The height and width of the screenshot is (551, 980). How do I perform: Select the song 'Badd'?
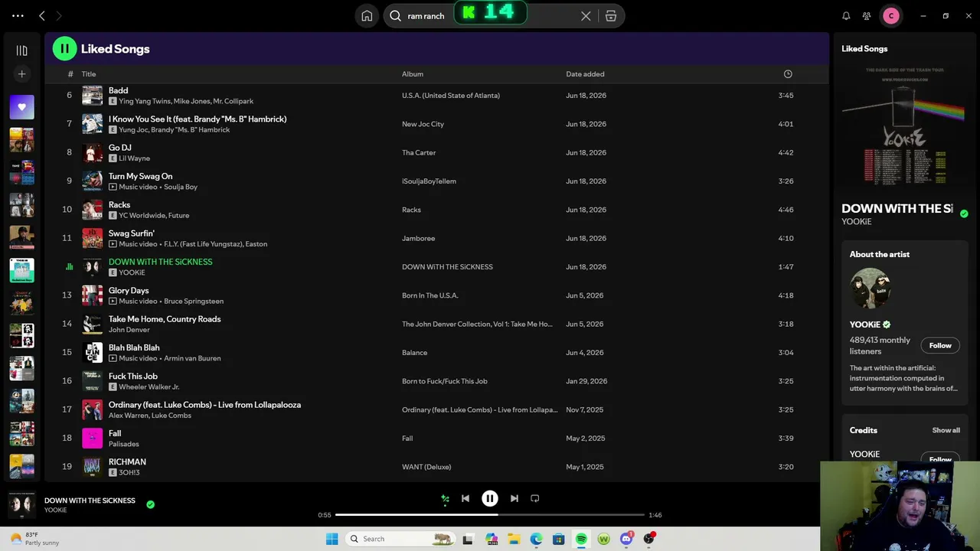(x=118, y=90)
